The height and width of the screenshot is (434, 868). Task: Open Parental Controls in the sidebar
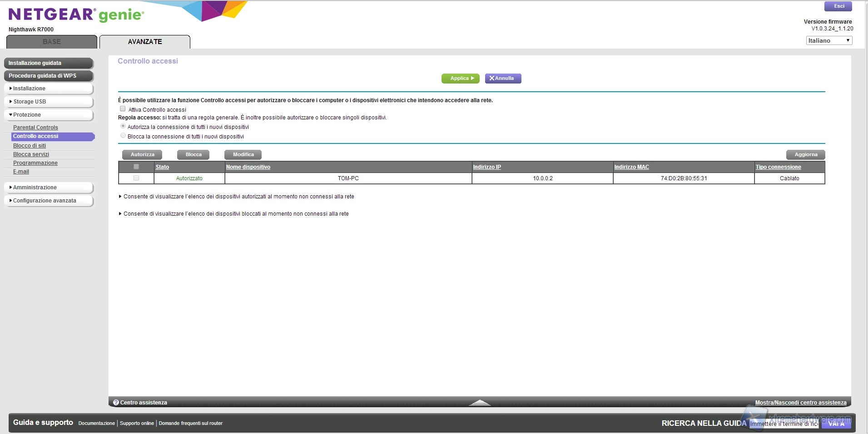[35, 128]
